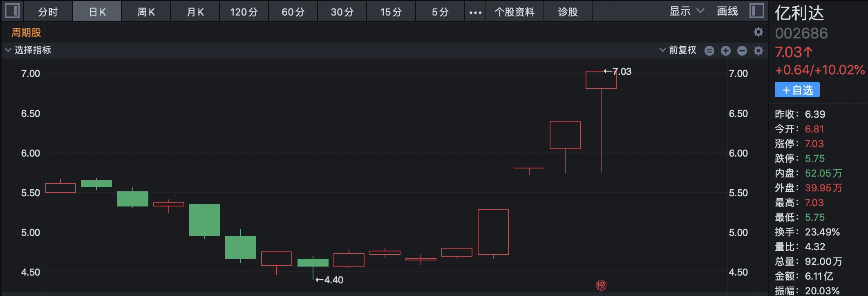The width and height of the screenshot is (868, 296).
Task: Click 外盘 value 39.95万
Action: [x=823, y=188]
